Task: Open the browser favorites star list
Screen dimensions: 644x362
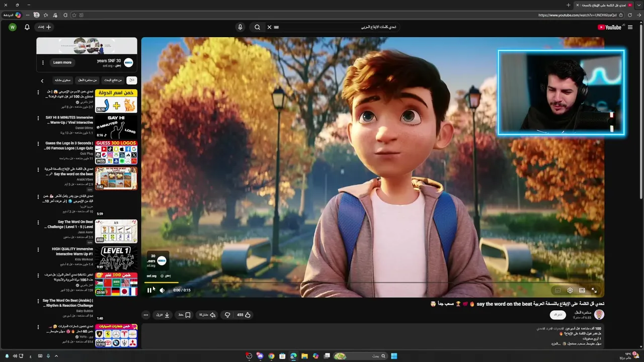Action: click(46, 15)
